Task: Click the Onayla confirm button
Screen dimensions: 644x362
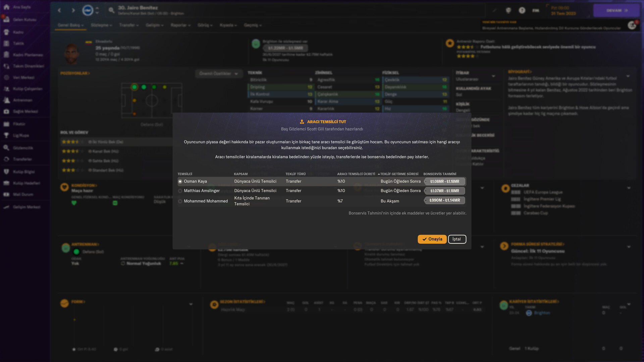Action: (432, 239)
